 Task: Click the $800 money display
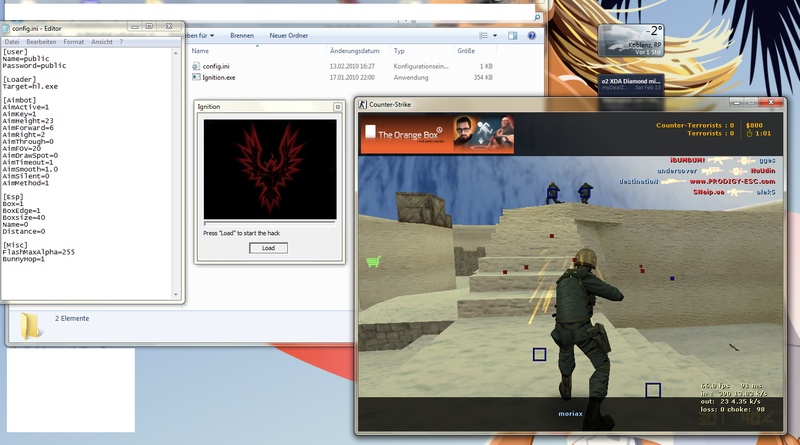pyautogui.click(x=754, y=125)
